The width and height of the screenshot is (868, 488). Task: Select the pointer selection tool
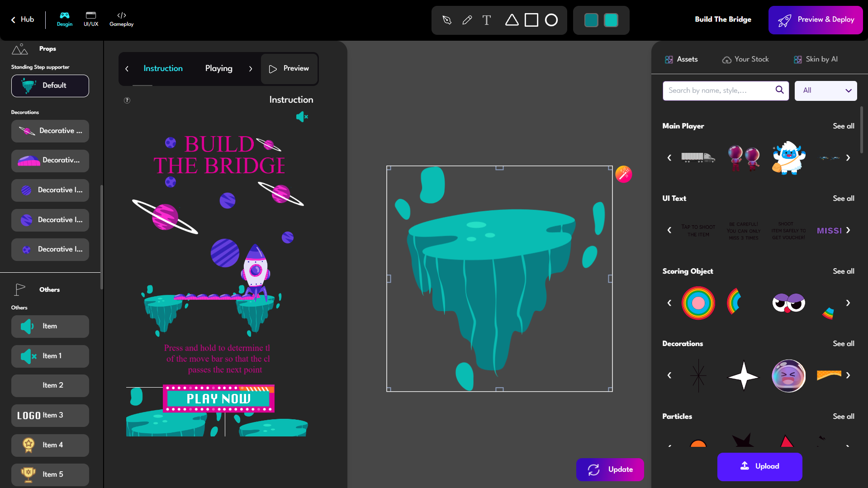tap(447, 20)
